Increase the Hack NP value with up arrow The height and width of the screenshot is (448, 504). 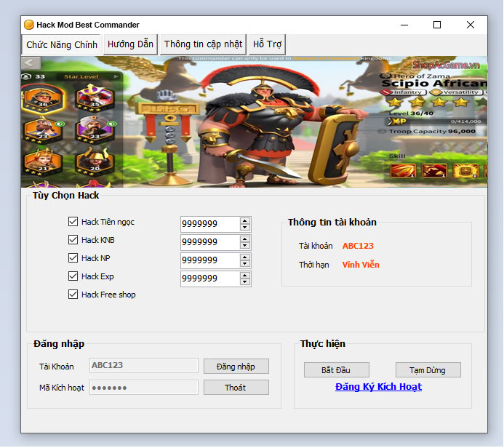[245, 257]
